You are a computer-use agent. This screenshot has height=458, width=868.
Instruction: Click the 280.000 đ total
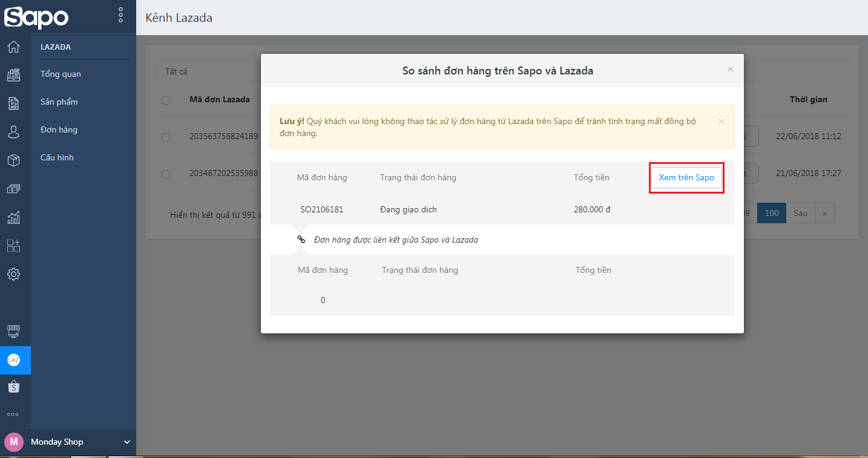pyautogui.click(x=592, y=209)
